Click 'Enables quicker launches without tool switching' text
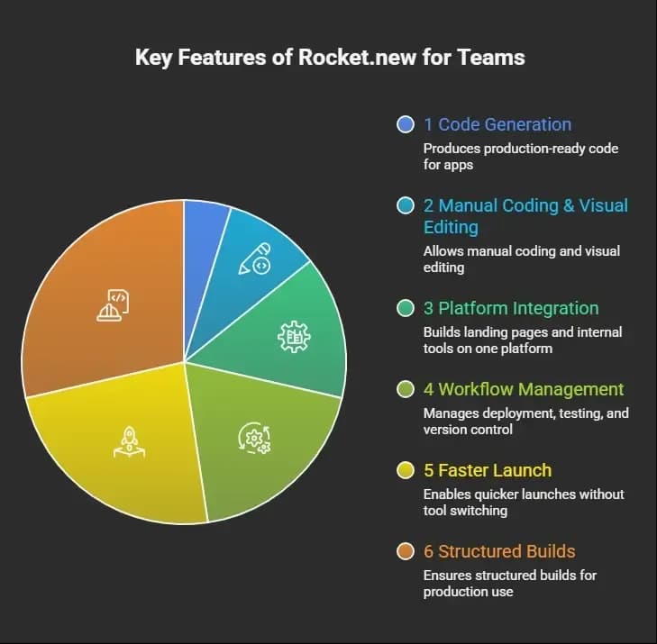Viewport: 657px width, 644px height. [x=524, y=502]
